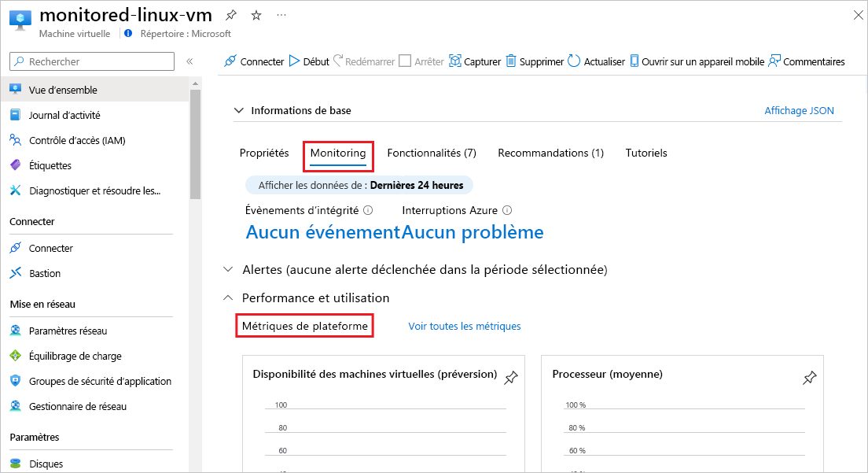
Task: Click Aucun événement link
Action: pyautogui.click(x=322, y=232)
